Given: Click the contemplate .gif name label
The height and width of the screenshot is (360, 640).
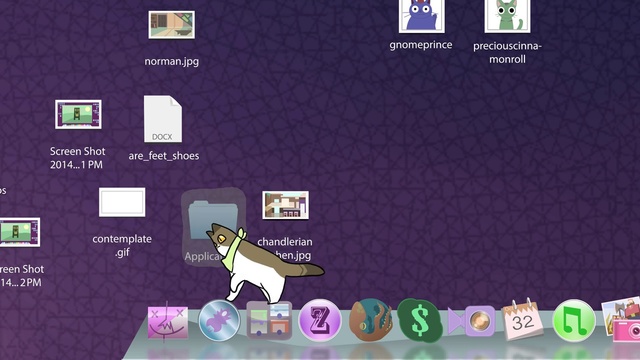Looking at the screenshot, I should (x=122, y=245).
